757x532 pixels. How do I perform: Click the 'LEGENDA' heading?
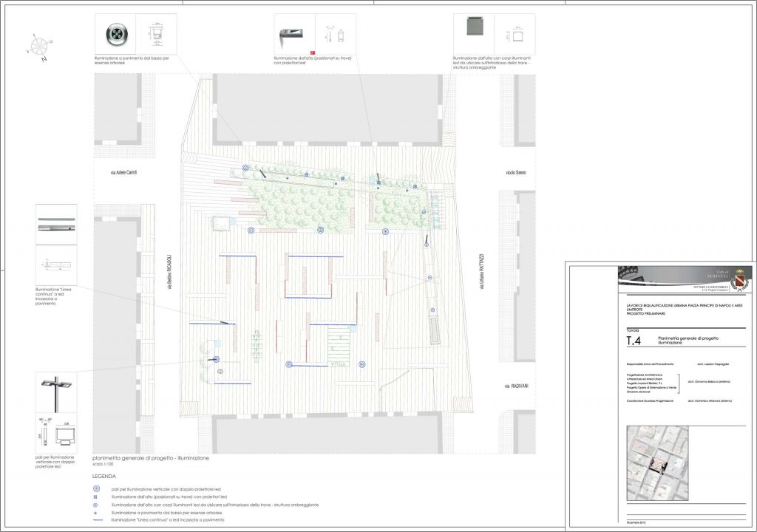[x=104, y=477]
